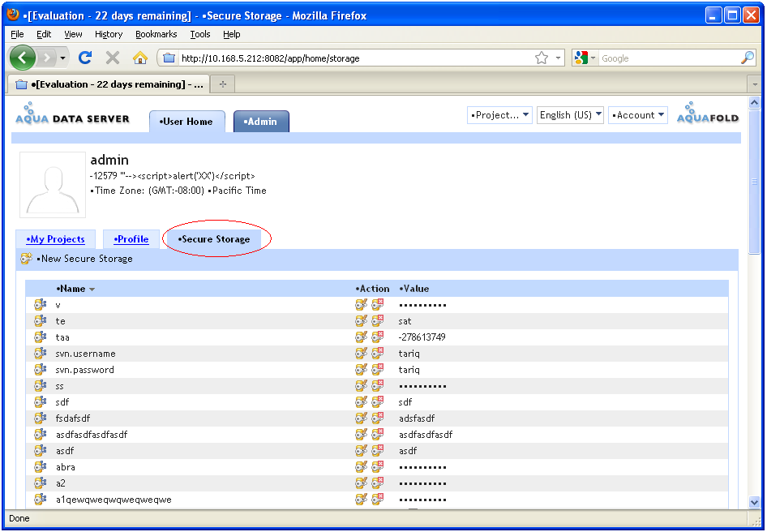Image resolution: width=767 pixels, height=532 pixels.
Task: Click the Aquafold logo
Action: pyautogui.click(x=708, y=113)
